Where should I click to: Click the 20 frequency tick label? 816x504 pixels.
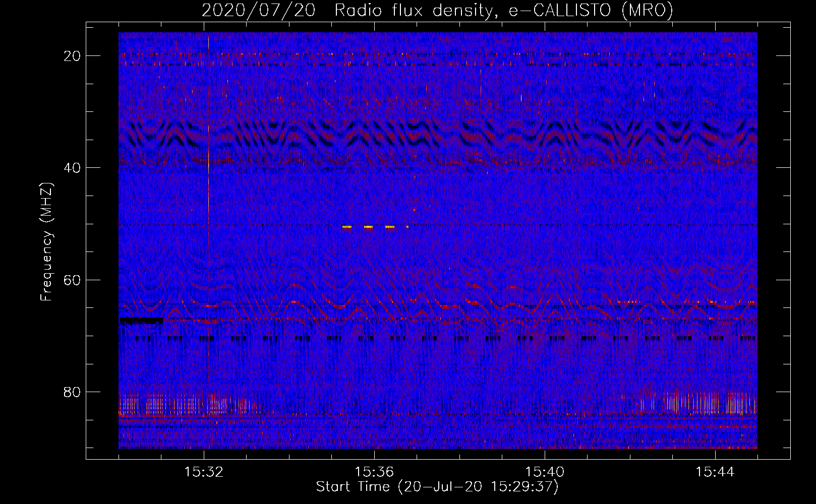click(72, 56)
